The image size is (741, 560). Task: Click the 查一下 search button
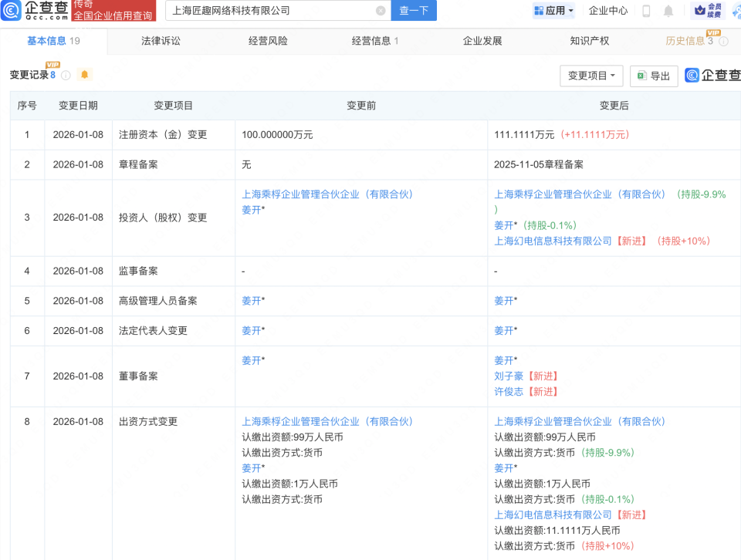pos(414,11)
